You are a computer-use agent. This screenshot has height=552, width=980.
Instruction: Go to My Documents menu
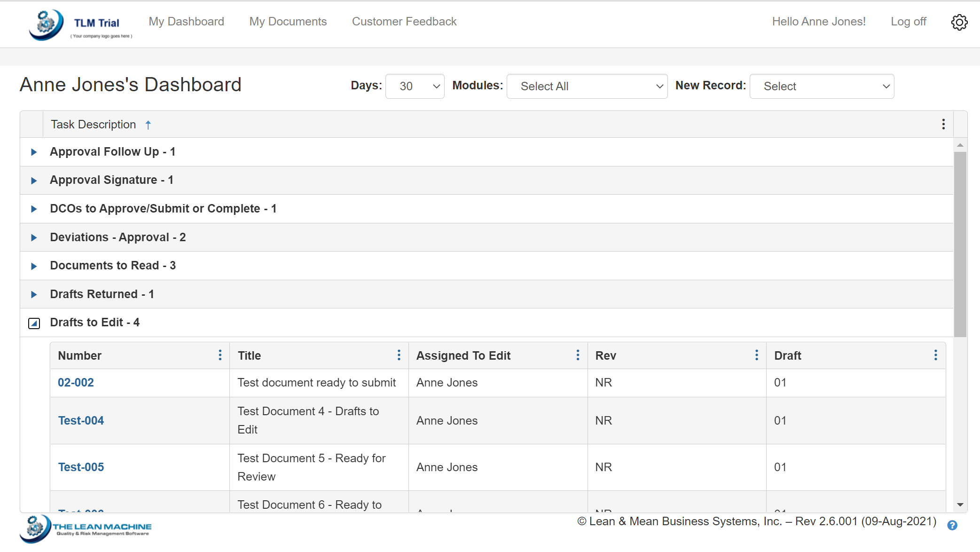pyautogui.click(x=288, y=22)
